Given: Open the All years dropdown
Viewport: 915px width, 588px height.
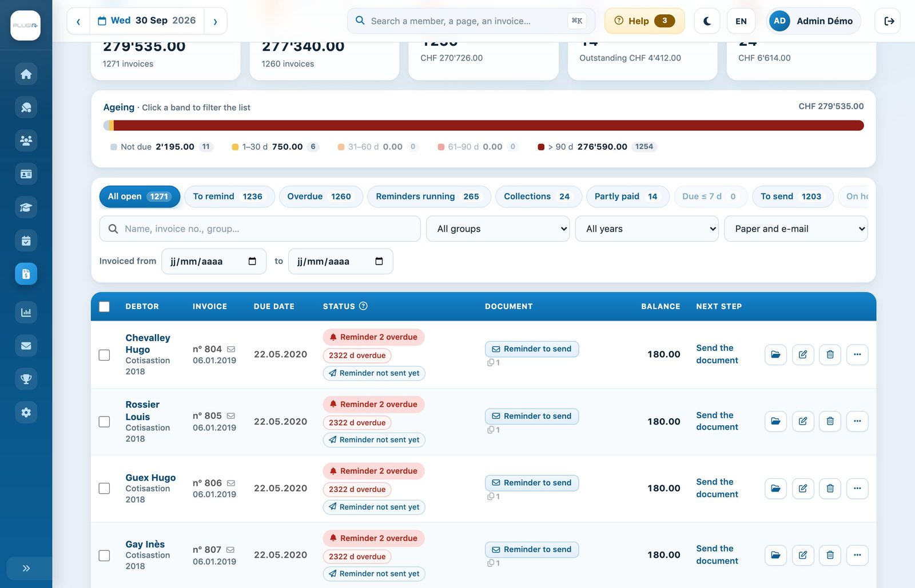Looking at the screenshot, I should point(647,229).
